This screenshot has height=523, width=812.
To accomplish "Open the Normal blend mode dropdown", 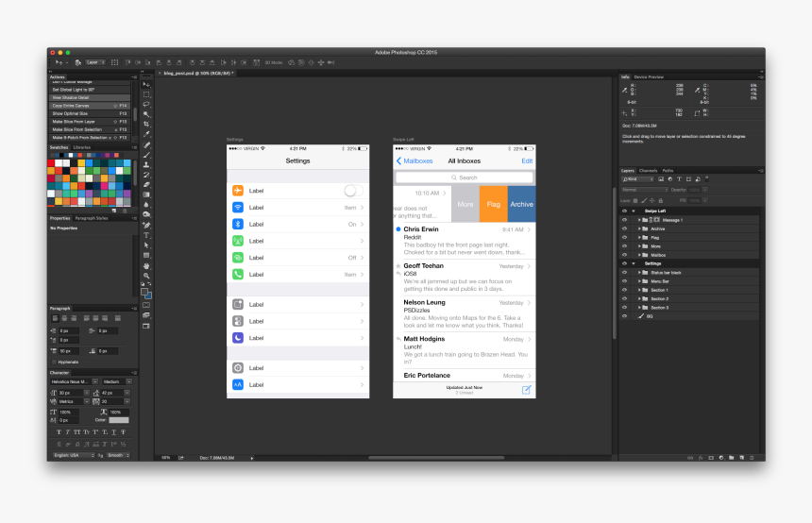I will click(645, 190).
